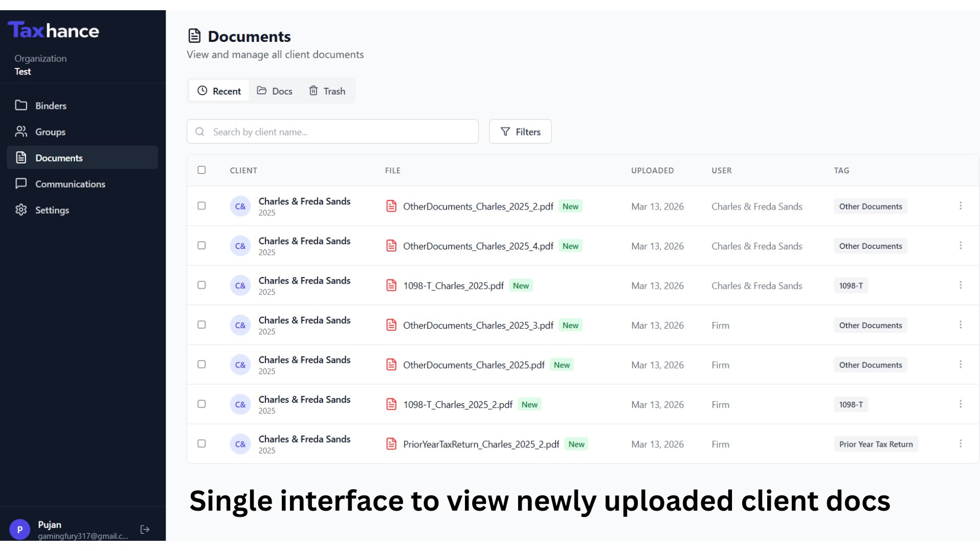
Task: Open the three-dot menu for 1098-T_Charles_2025_2.pdf
Action: click(960, 404)
